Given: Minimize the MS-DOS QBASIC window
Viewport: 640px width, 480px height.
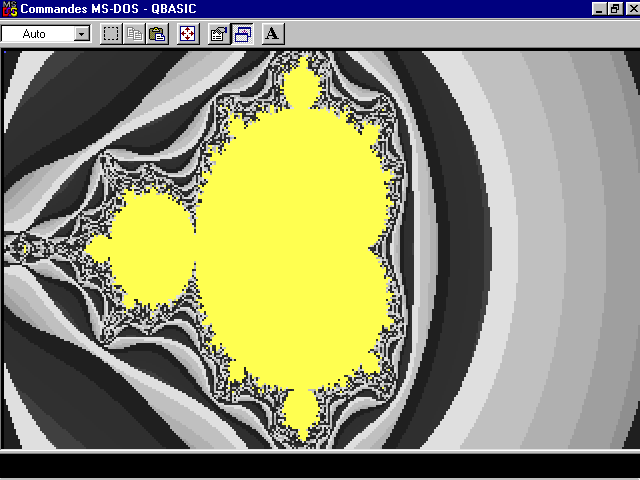Looking at the screenshot, I should coord(599,9).
